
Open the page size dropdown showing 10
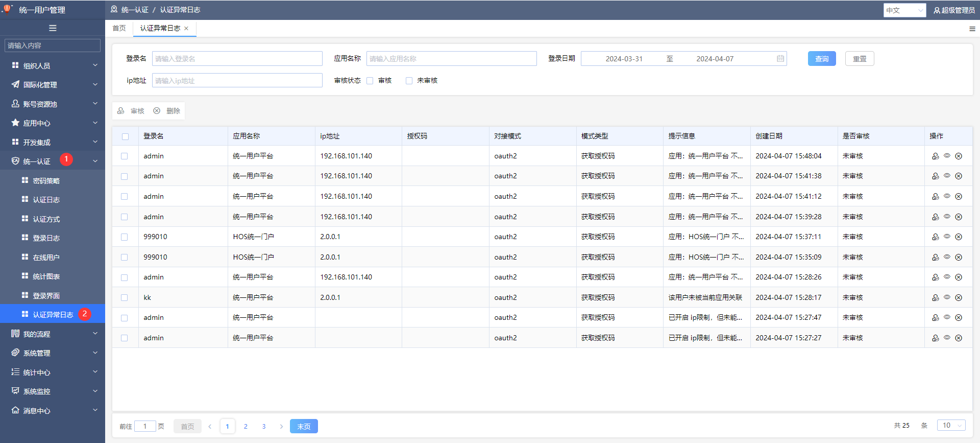click(x=951, y=425)
